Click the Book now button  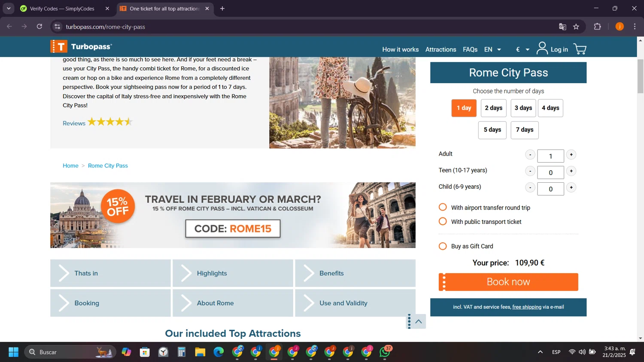coord(508,282)
